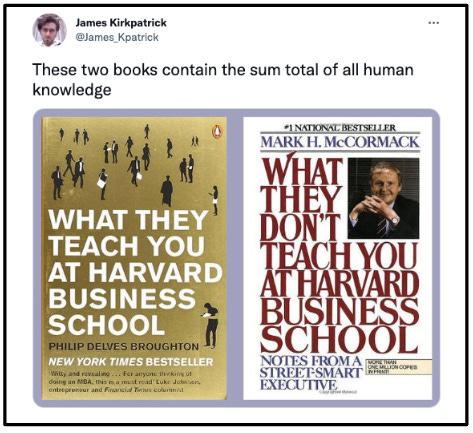
Task: Click the Luke Johnson review quote
Action: click(125, 381)
